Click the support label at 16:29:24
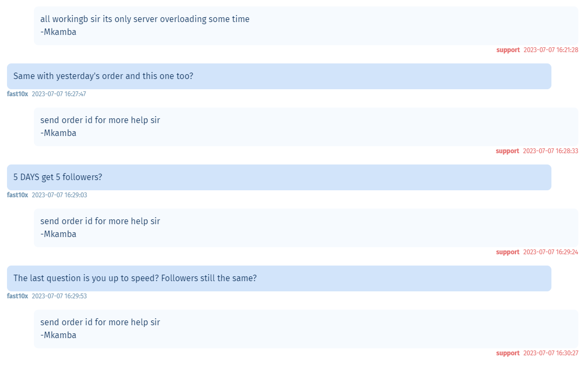 pos(508,253)
